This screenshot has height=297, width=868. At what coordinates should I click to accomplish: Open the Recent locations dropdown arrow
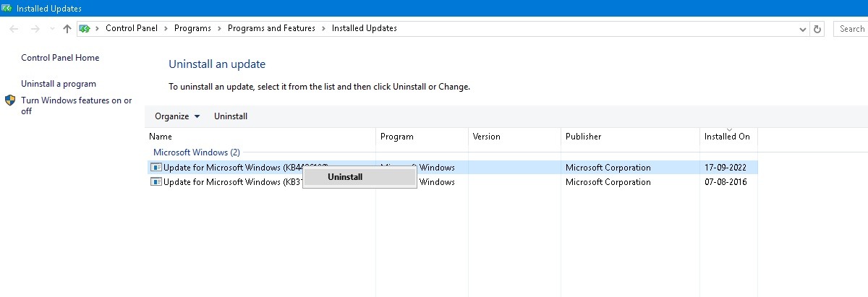pyautogui.click(x=52, y=29)
